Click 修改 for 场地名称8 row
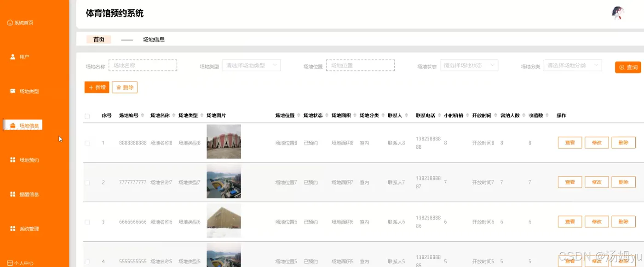Screen dimensions: 644x267 click(597, 143)
